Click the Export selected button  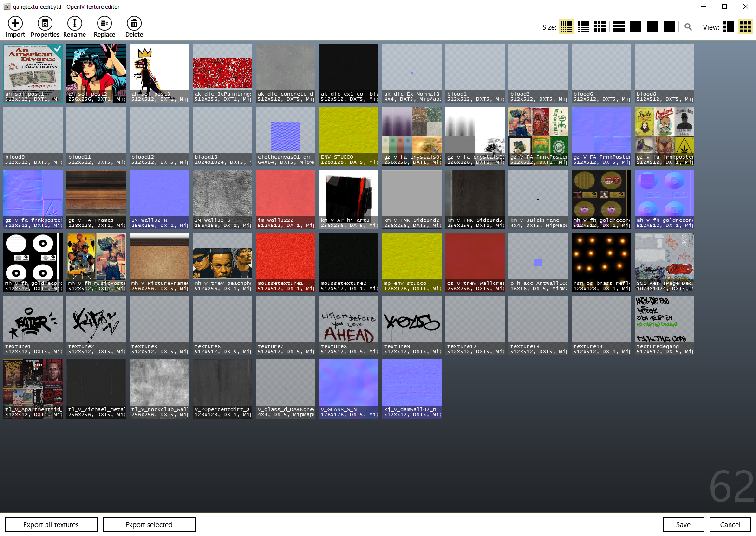tap(149, 524)
